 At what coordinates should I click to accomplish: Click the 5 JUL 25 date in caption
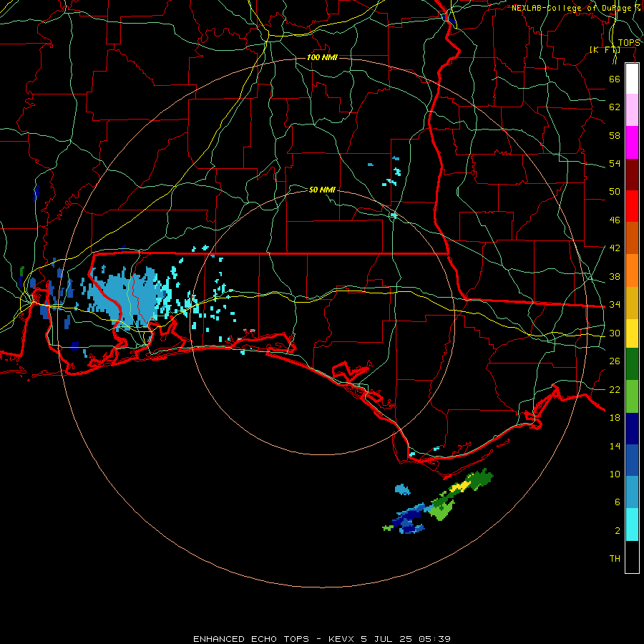click(x=388, y=639)
